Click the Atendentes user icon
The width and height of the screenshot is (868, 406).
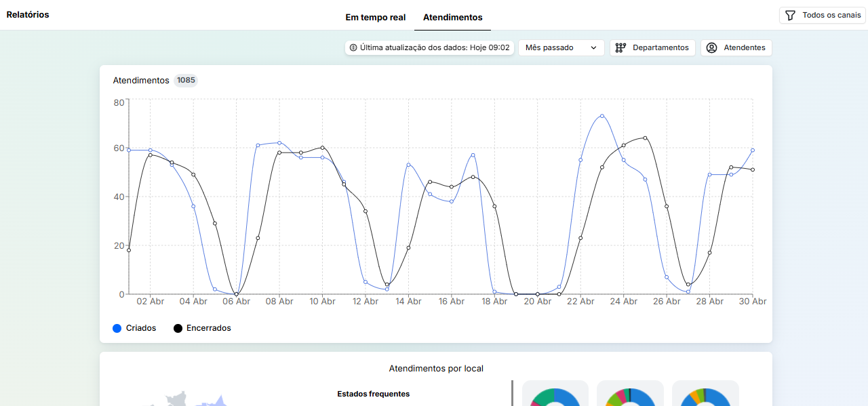(711, 48)
